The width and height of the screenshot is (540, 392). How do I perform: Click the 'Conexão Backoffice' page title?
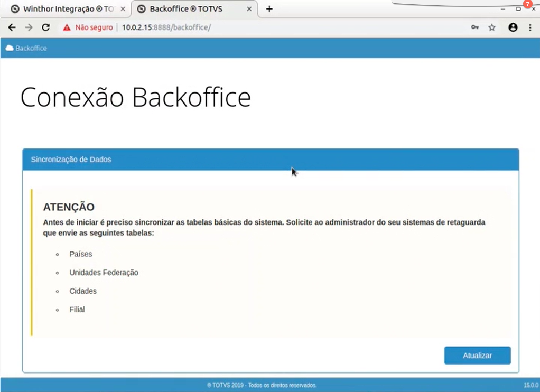coord(135,98)
